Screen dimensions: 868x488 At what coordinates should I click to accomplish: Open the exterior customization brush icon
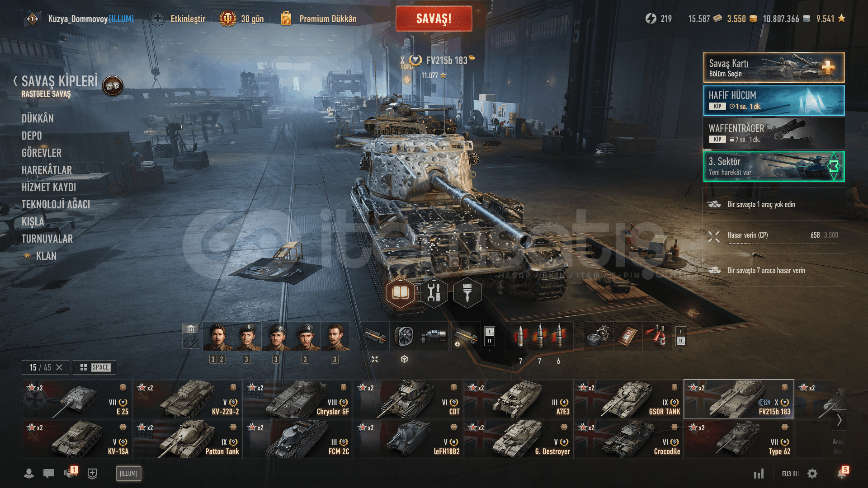[467, 293]
